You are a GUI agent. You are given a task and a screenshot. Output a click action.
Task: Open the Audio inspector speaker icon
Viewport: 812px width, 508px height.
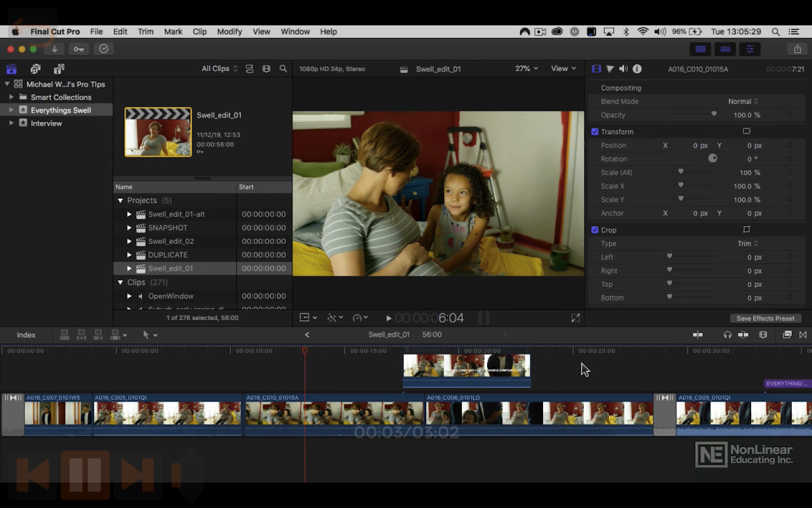[623, 69]
